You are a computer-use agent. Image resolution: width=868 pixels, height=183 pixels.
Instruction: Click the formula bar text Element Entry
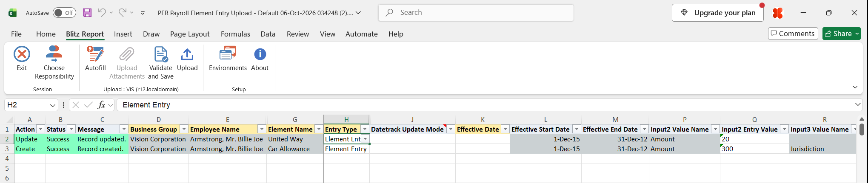point(146,105)
